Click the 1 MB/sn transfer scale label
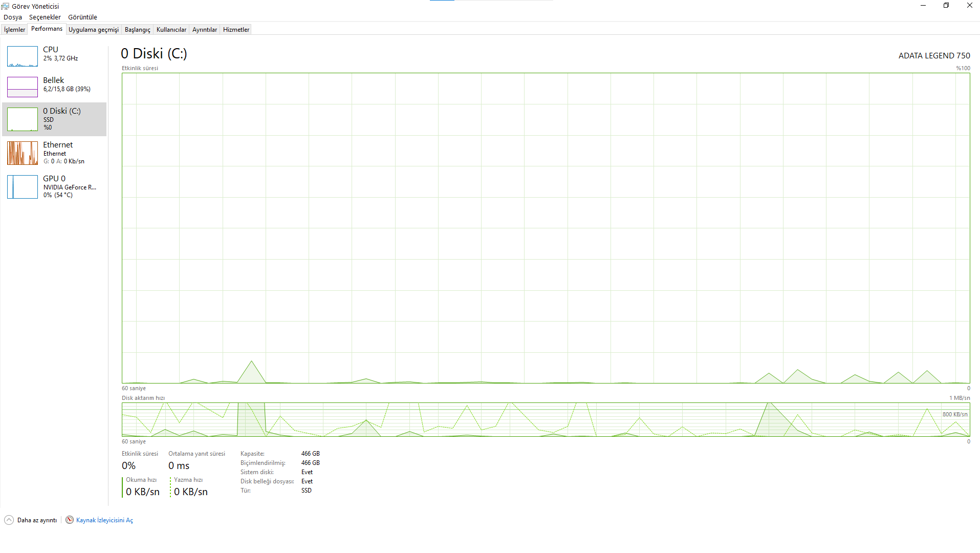Screen dimensions: 980x553 pos(960,398)
